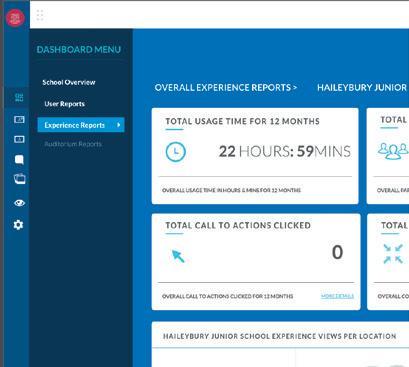
Task: Click the clock icon in usage time card
Action: point(176,152)
